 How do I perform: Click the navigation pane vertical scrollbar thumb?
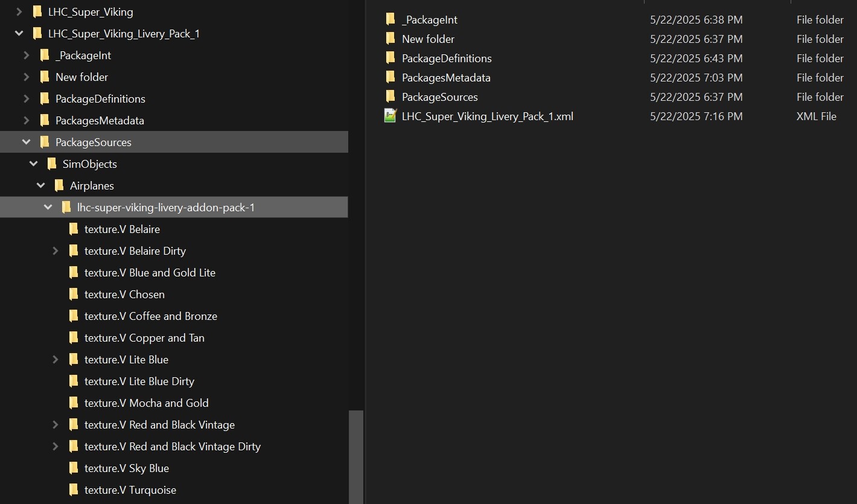pyautogui.click(x=356, y=457)
